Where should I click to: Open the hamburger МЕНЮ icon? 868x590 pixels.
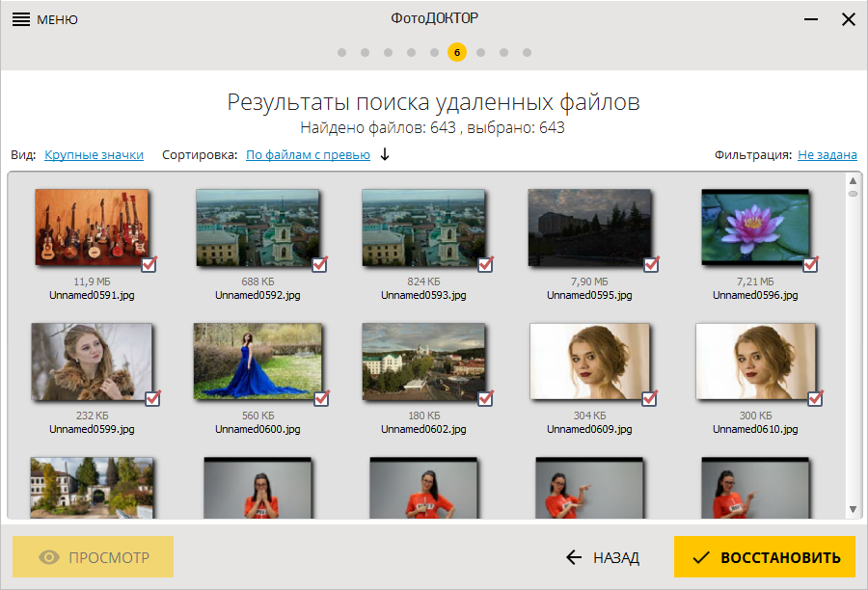[20, 19]
